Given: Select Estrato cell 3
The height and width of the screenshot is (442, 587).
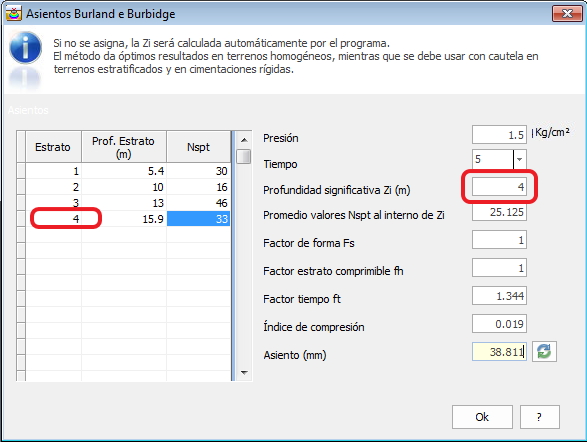Looking at the screenshot, I should point(53,203).
